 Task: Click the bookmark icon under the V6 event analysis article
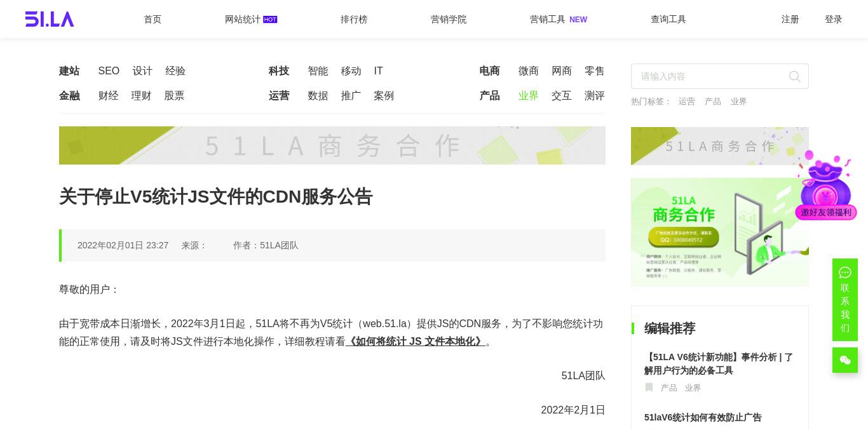tap(649, 387)
